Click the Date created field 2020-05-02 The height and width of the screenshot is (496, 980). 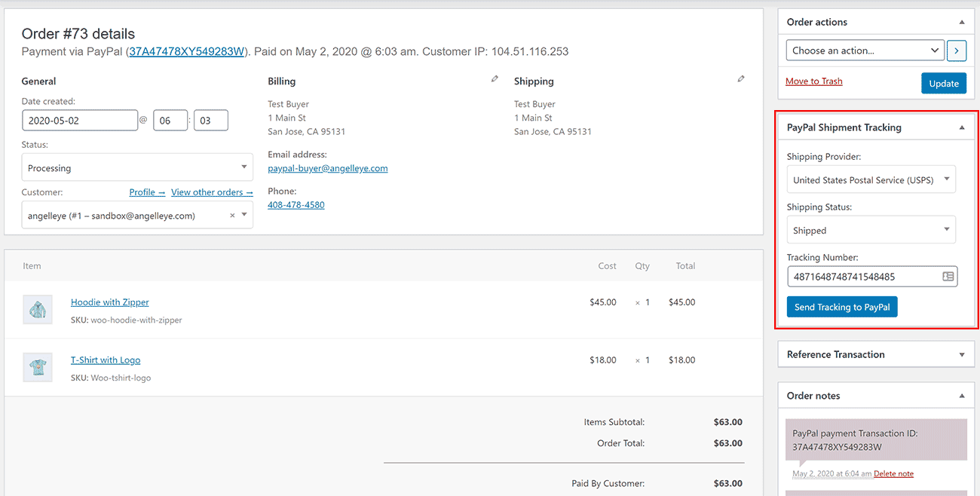(x=80, y=121)
